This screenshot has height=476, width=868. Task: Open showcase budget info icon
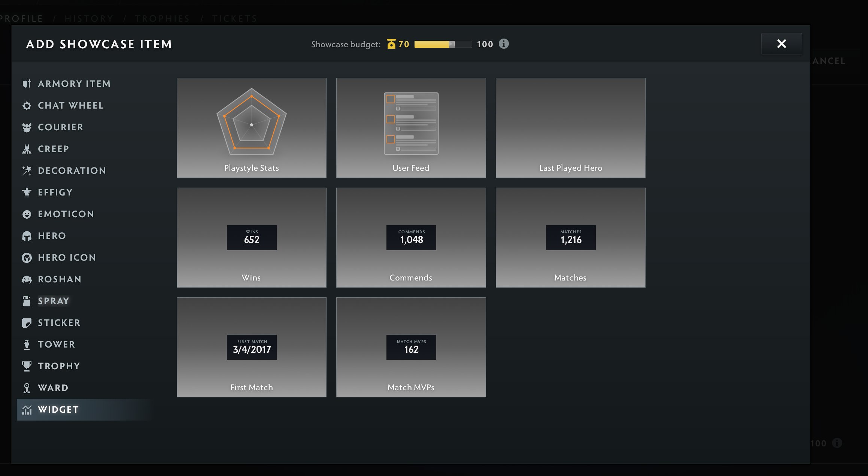(504, 44)
